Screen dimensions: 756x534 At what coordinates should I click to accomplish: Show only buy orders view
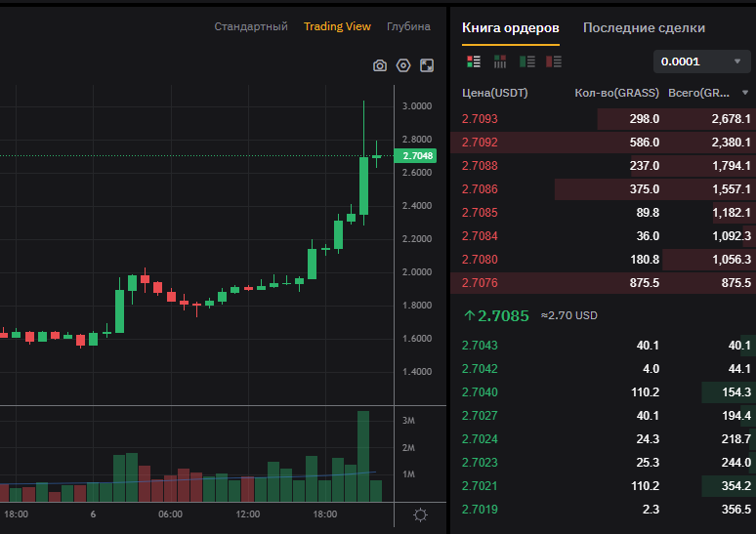[x=527, y=62]
